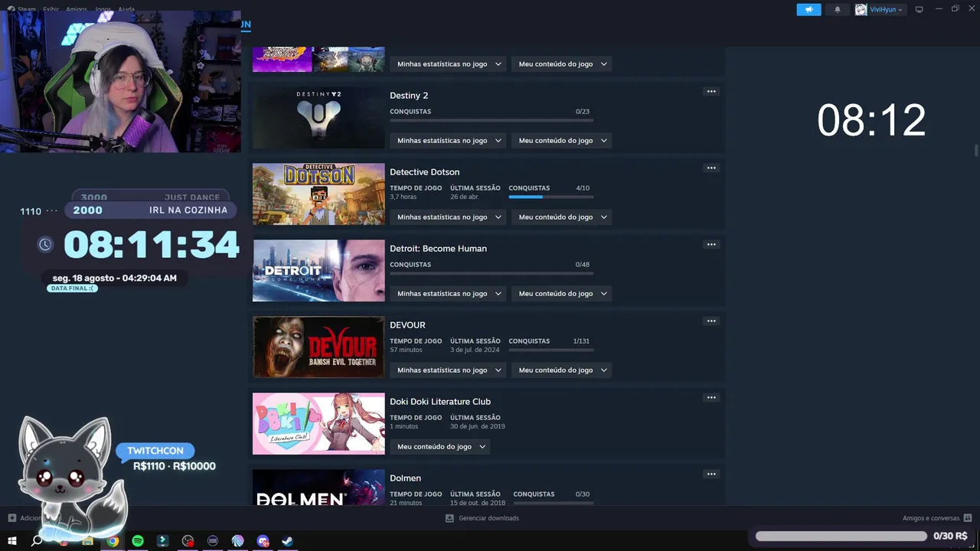
Task: Open the three-dots menu for Destiny 2
Action: 711,91
